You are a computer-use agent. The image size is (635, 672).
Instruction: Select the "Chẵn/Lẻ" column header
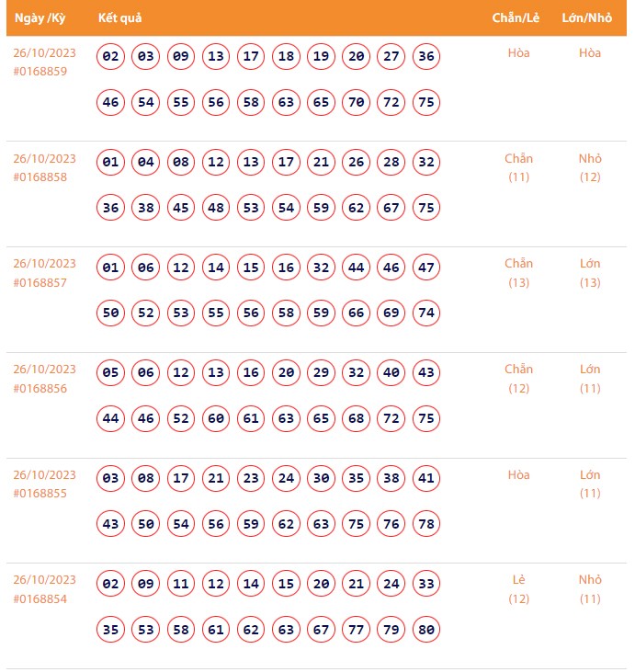[516, 17]
